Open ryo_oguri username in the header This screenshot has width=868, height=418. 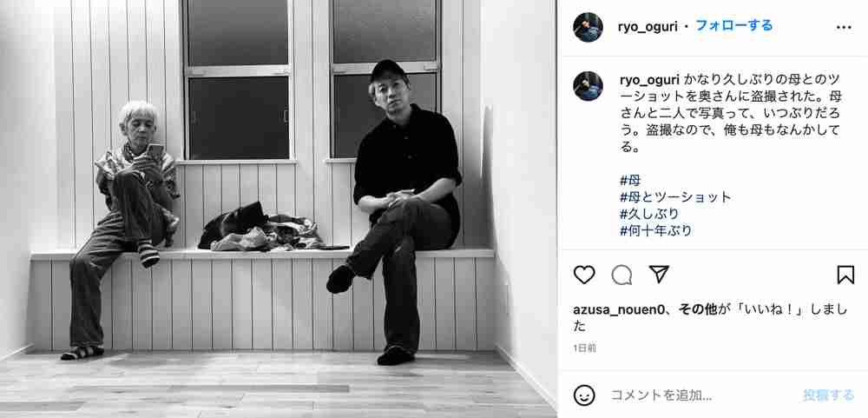tap(648, 27)
